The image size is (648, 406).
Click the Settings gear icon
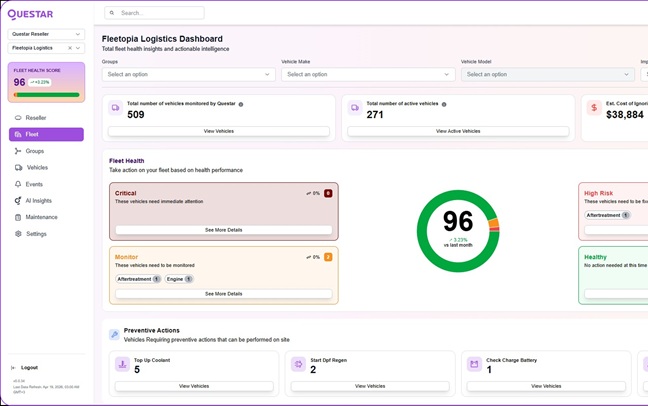[18, 234]
